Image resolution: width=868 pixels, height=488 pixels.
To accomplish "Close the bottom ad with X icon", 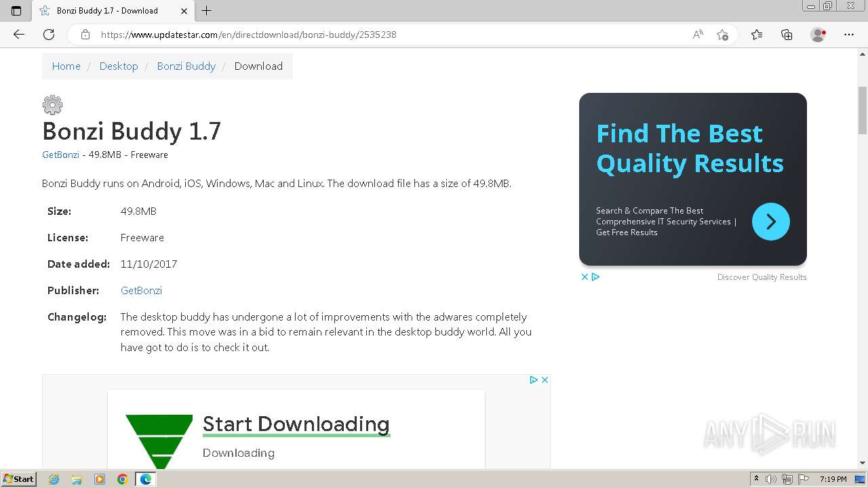I will pos(545,380).
